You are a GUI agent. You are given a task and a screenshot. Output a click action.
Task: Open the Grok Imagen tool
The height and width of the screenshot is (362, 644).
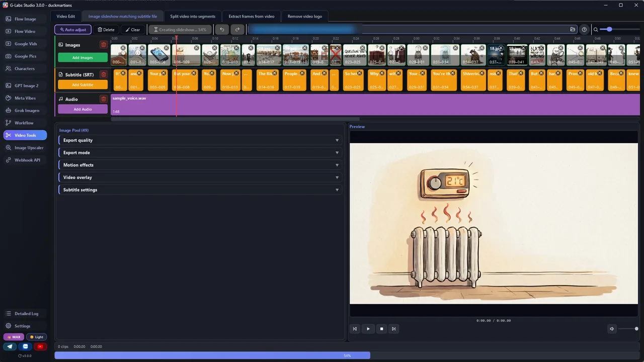25,111
